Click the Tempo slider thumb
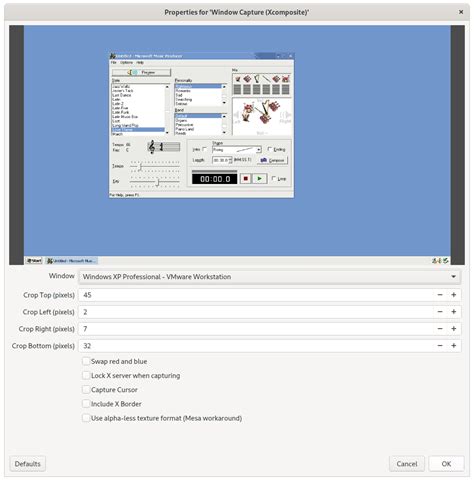The image size is (474, 481). (141, 166)
